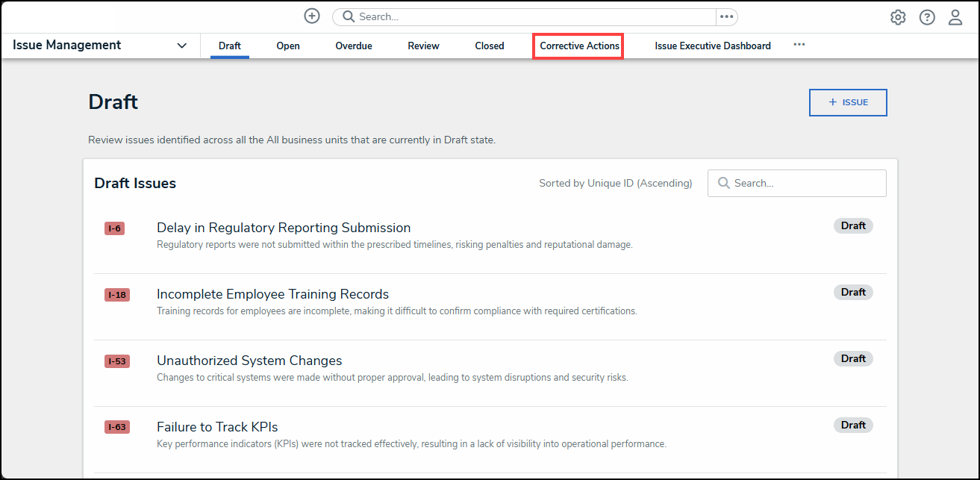
Task: Click the plus-circle quick create icon
Action: pos(312,16)
